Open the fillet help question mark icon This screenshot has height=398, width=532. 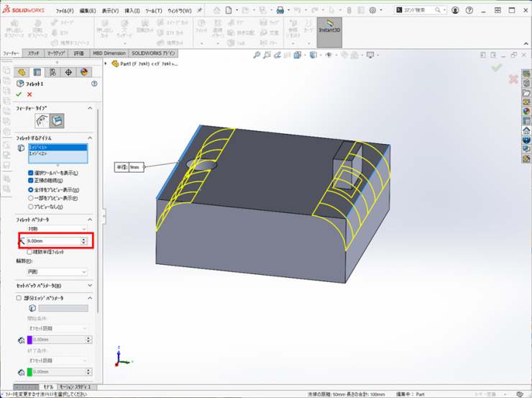pos(94,83)
